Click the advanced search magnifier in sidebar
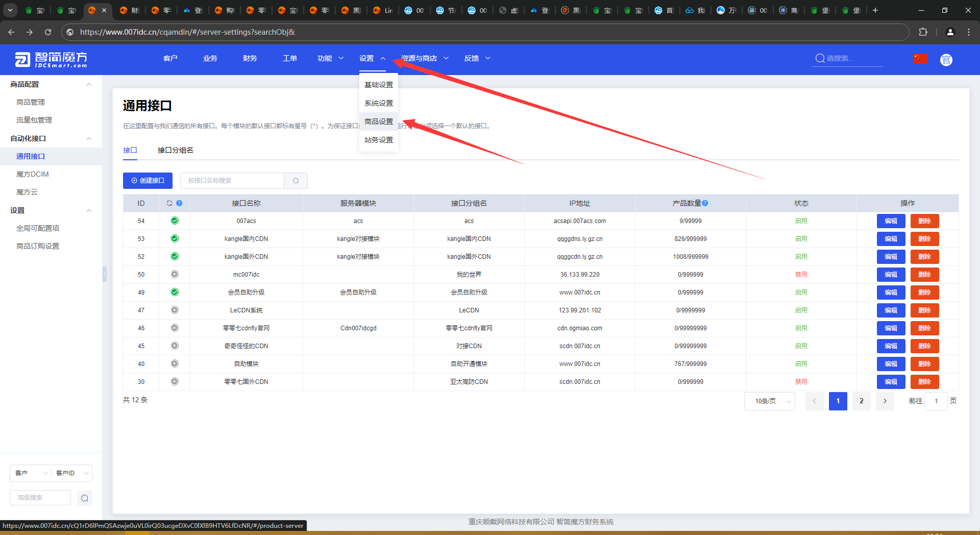 [x=85, y=498]
